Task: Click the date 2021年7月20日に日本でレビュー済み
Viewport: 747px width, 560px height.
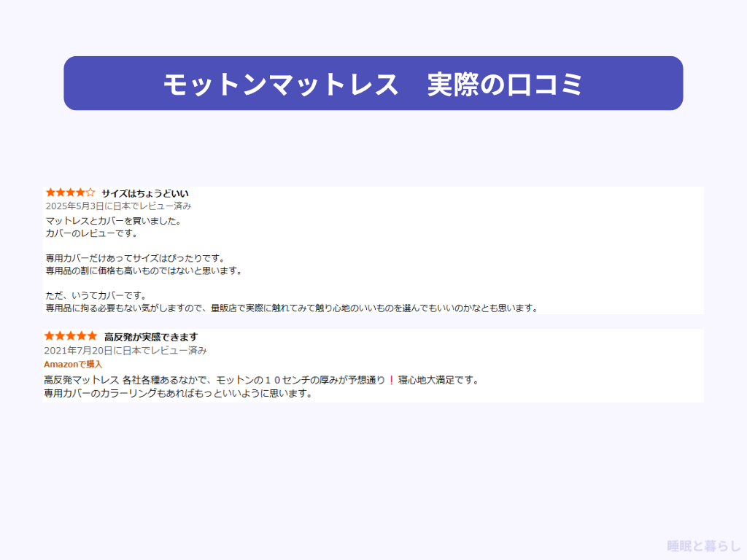Action: (125, 351)
